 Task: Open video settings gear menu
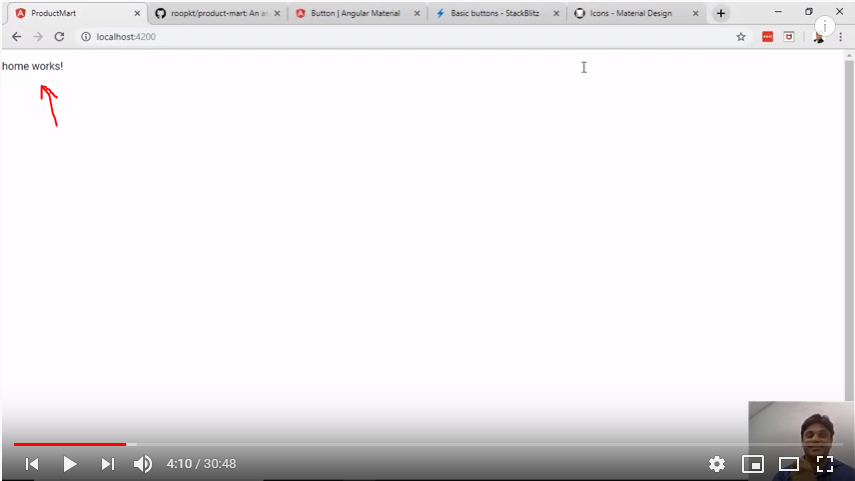pos(716,464)
